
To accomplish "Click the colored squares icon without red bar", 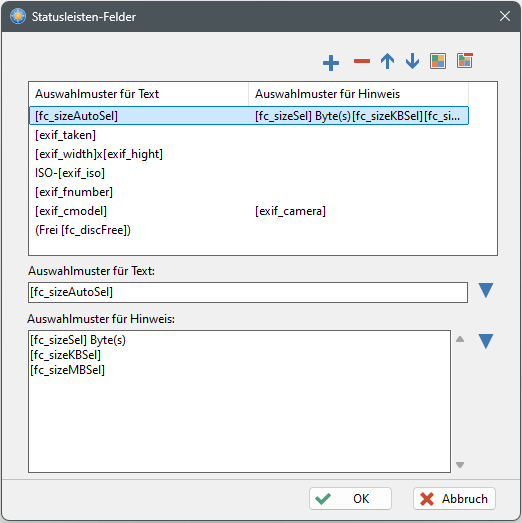I will pyautogui.click(x=438, y=61).
